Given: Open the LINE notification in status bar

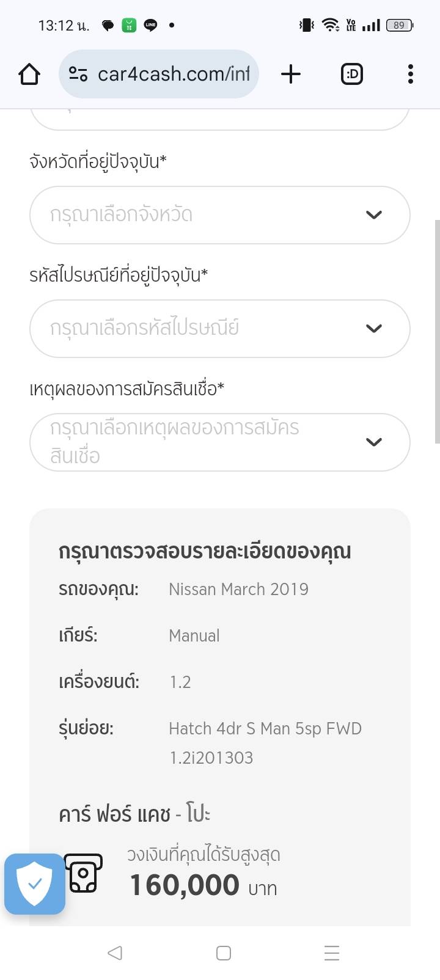Looking at the screenshot, I should point(150,25).
